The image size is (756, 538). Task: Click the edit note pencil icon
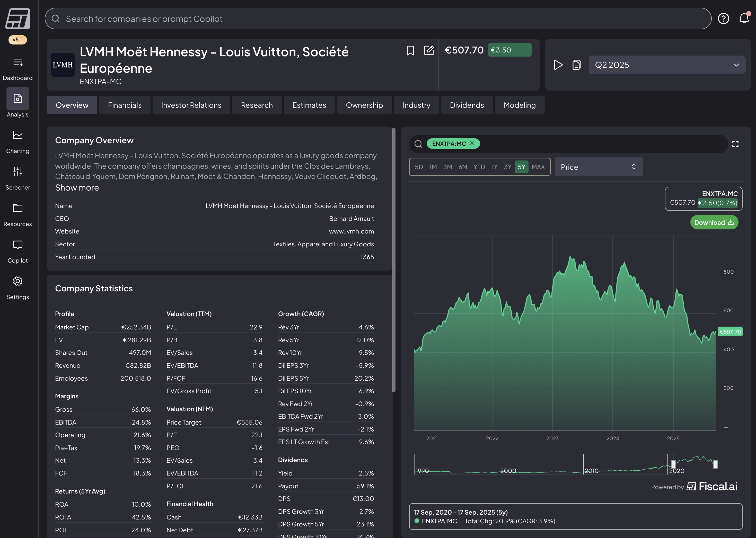(429, 50)
